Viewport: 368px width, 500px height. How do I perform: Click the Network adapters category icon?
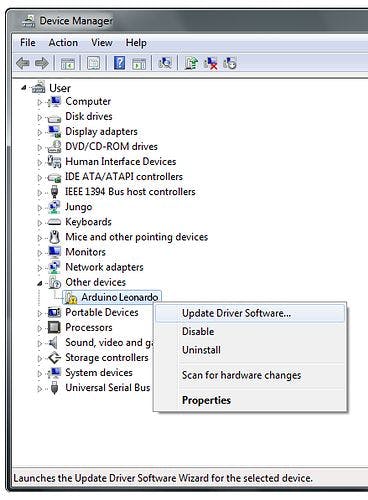point(54,267)
